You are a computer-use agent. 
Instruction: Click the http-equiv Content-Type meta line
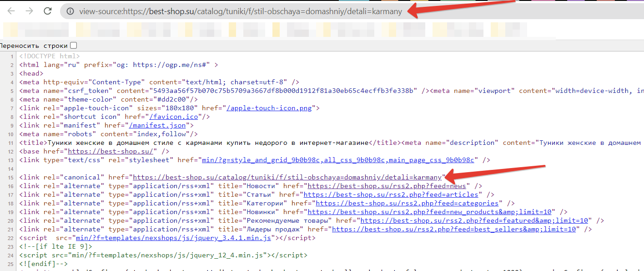(x=159, y=82)
